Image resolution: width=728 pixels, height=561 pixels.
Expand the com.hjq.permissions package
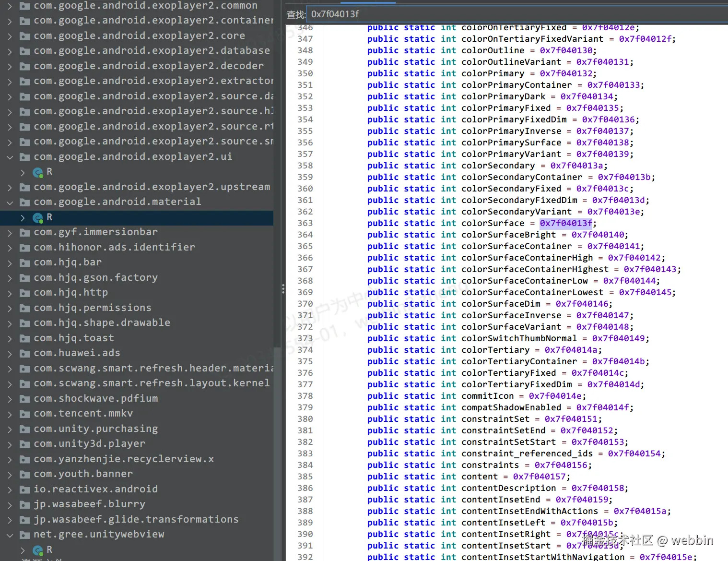10,308
